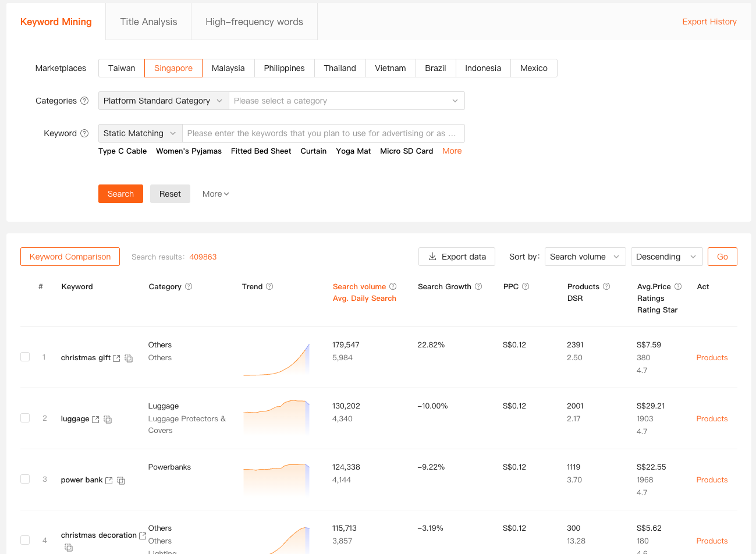Viewport: 756px width, 554px height.
Task: Tick the power bank row checkbox
Action: click(25, 479)
